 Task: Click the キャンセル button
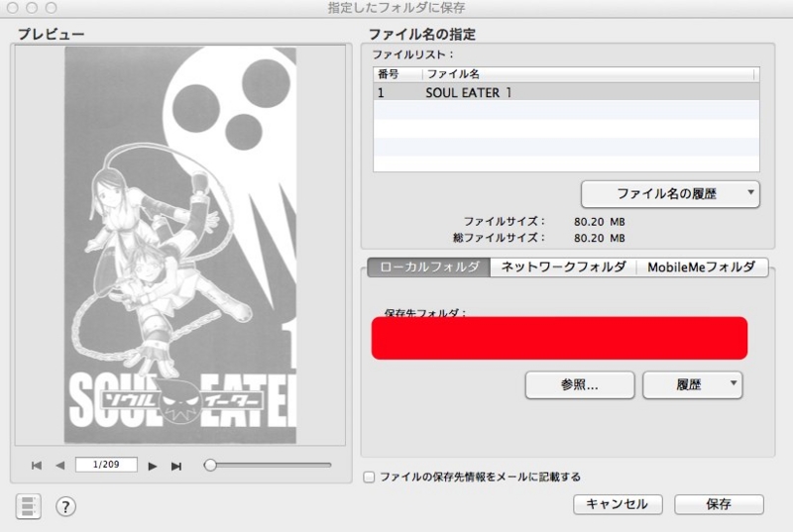coord(618,504)
